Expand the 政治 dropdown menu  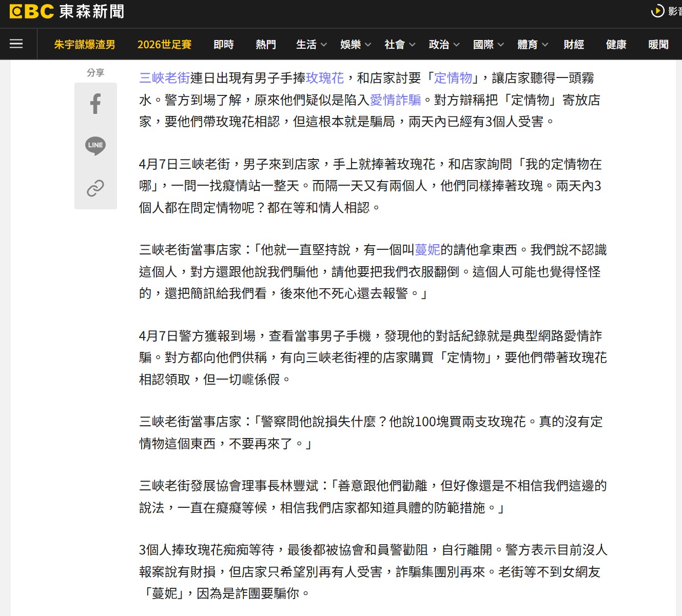click(444, 45)
